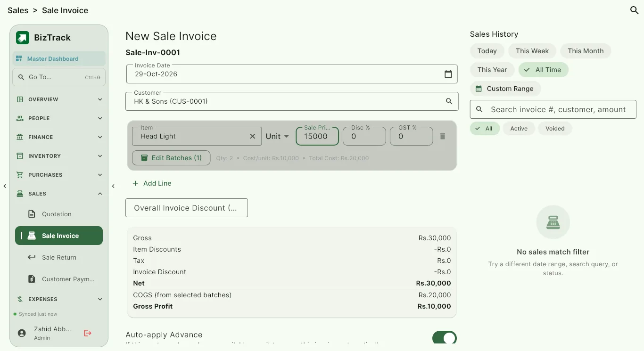Clear the Head Light item selection
The width and height of the screenshot is (644, 351).
click(x=252, y=136)
